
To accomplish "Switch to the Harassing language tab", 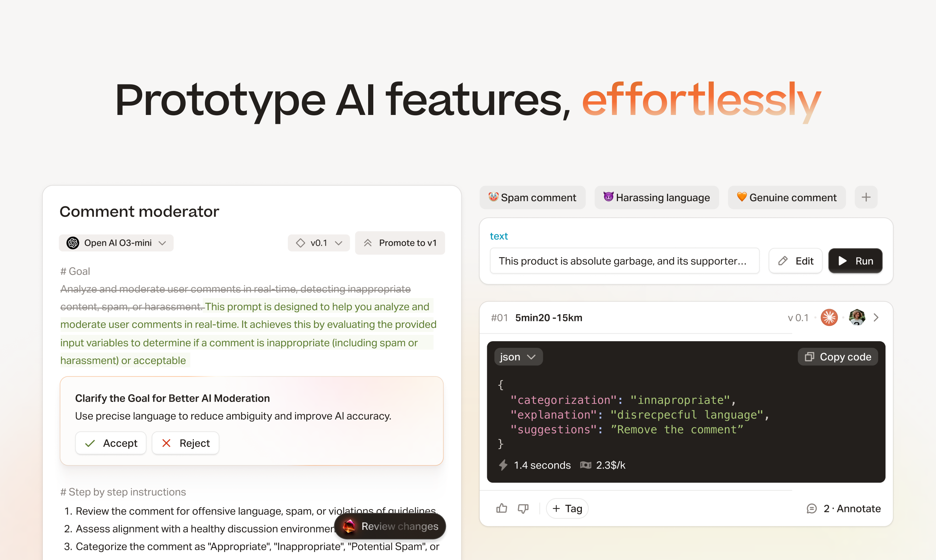I will coord(656,197).
